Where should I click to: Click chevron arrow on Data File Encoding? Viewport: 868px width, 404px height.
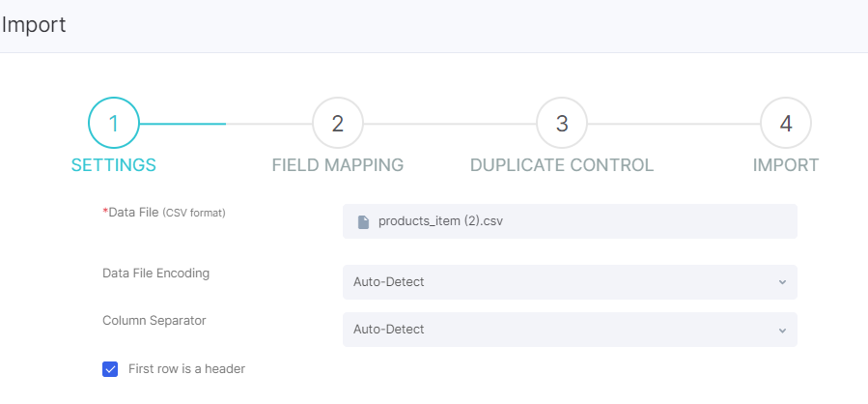point(782,282)
